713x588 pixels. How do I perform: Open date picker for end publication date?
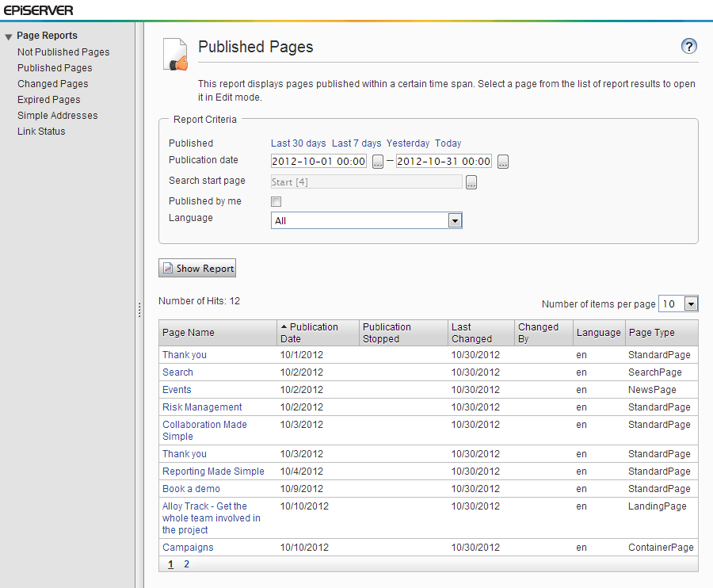coord(503,162)
